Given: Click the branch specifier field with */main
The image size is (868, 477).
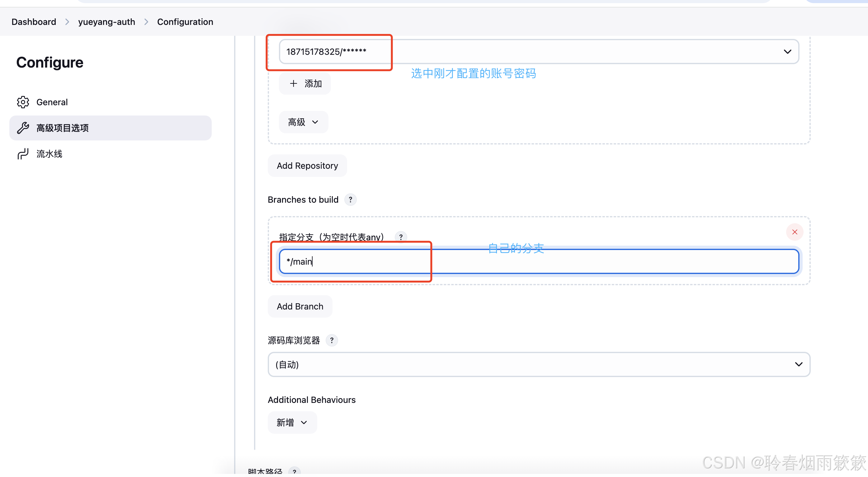Looking at the screenshot, I should (x=539, y=262).
